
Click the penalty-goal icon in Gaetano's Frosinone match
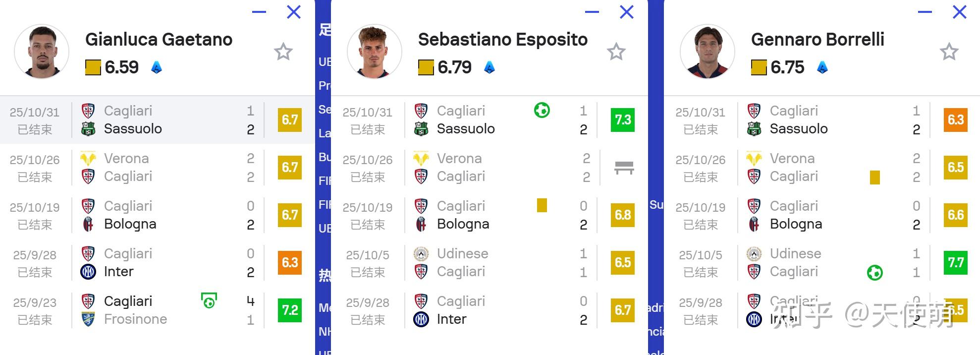pyautogui.click(x=209, y=300)
